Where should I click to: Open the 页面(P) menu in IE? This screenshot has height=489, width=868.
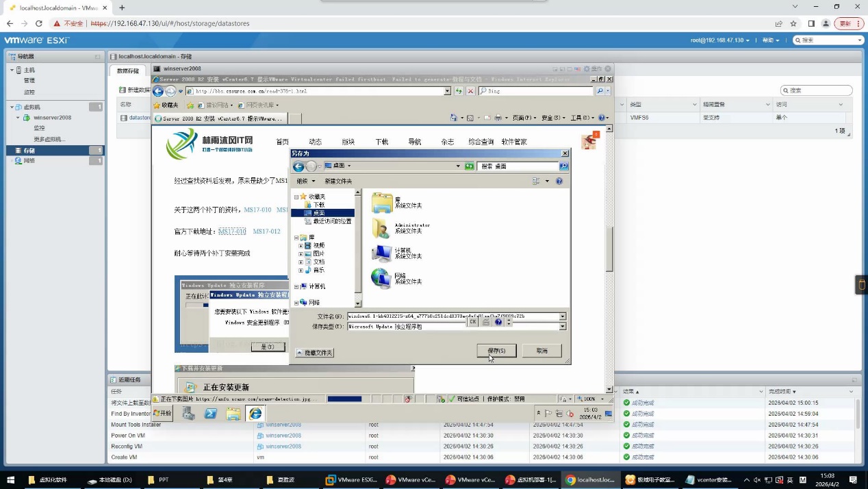pos(523,118)
